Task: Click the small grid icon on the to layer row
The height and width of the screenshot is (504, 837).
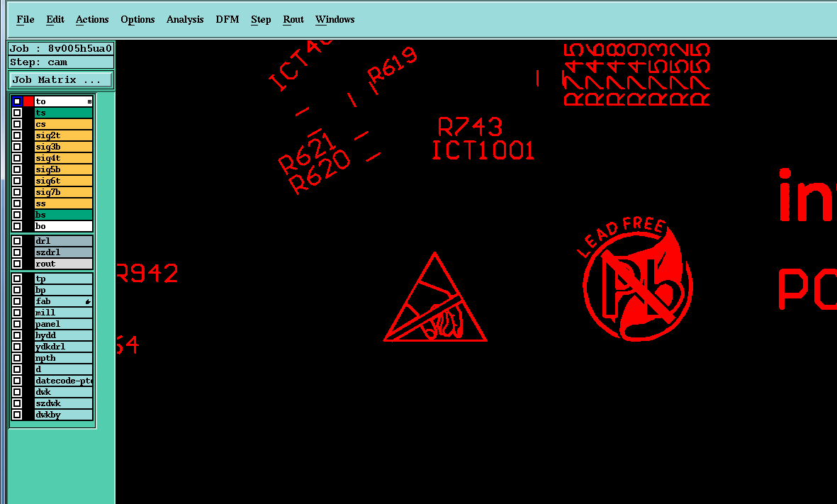Action: click(89, 101)
